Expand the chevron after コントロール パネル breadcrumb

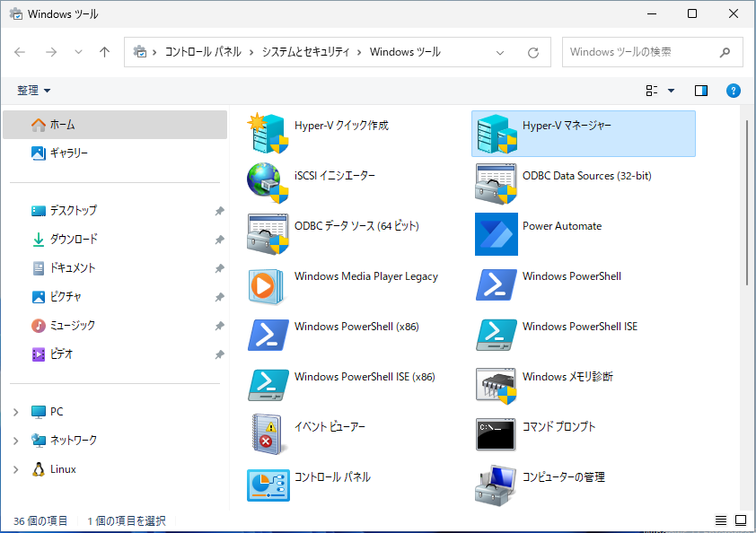click(251, 53)
